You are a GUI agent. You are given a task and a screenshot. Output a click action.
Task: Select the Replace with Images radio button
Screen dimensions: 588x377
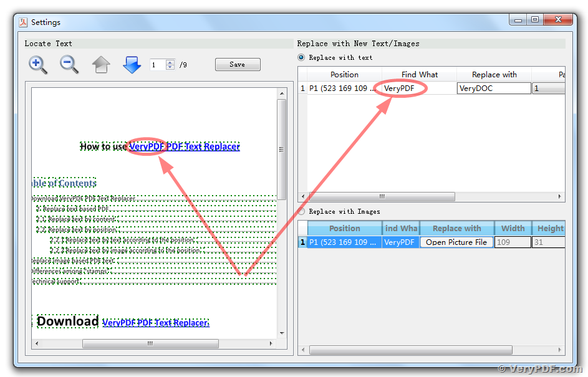(302, 211)
